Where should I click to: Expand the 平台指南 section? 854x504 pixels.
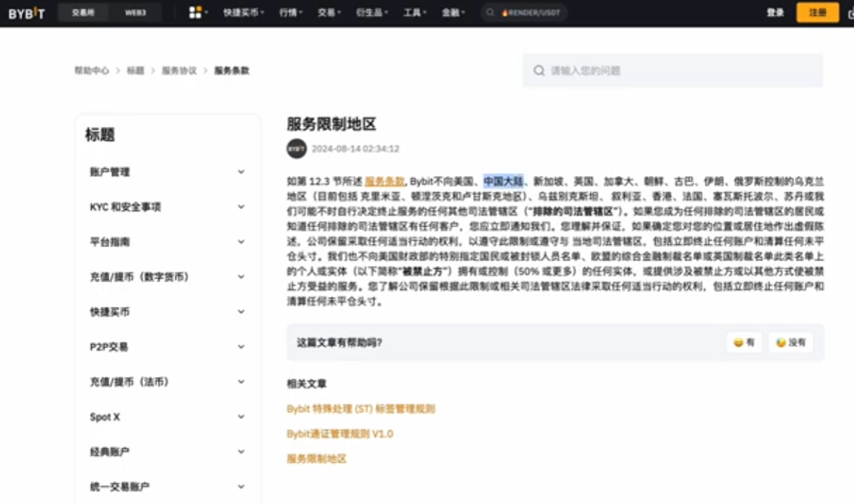coord(167,242)
